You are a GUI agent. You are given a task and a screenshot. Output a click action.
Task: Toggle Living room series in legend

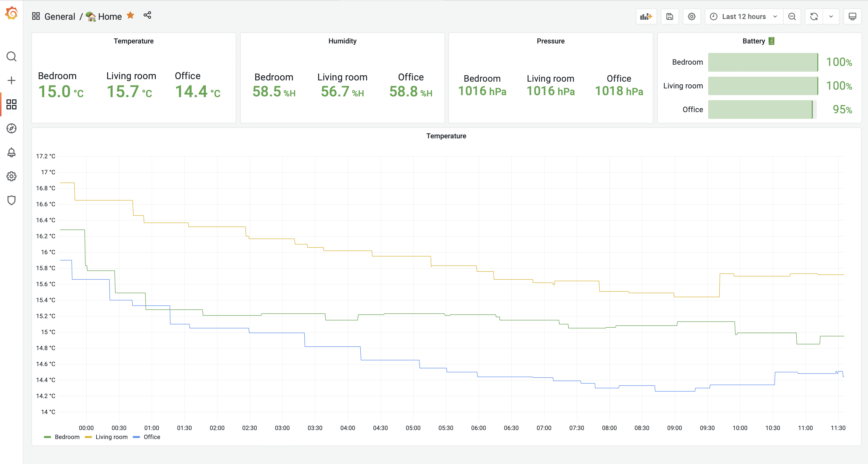coord(111,437)
